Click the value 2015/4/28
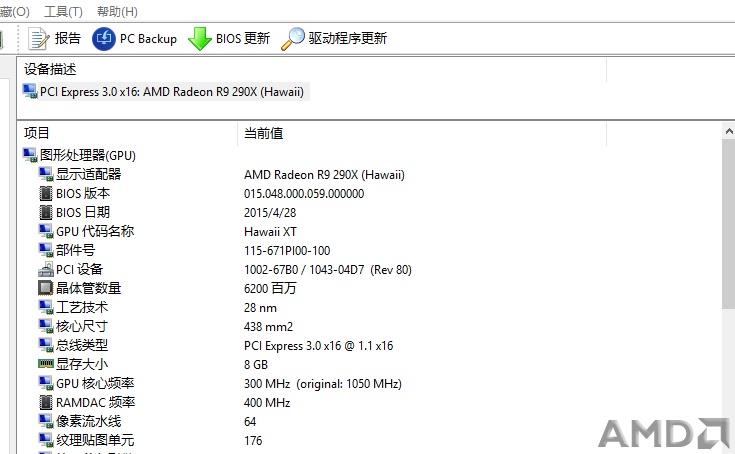 point(270,213)
